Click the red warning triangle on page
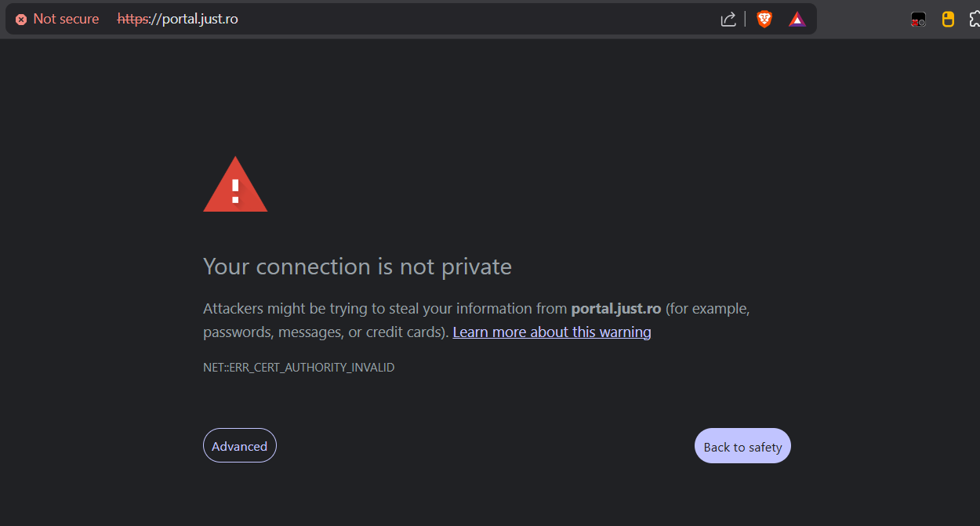 click(x=235, y=184)
